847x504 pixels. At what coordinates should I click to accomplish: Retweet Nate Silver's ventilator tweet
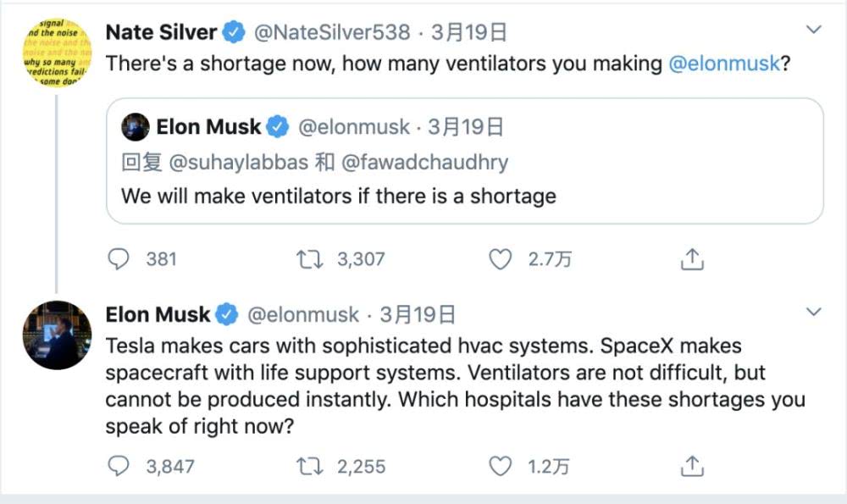[309, 259]
